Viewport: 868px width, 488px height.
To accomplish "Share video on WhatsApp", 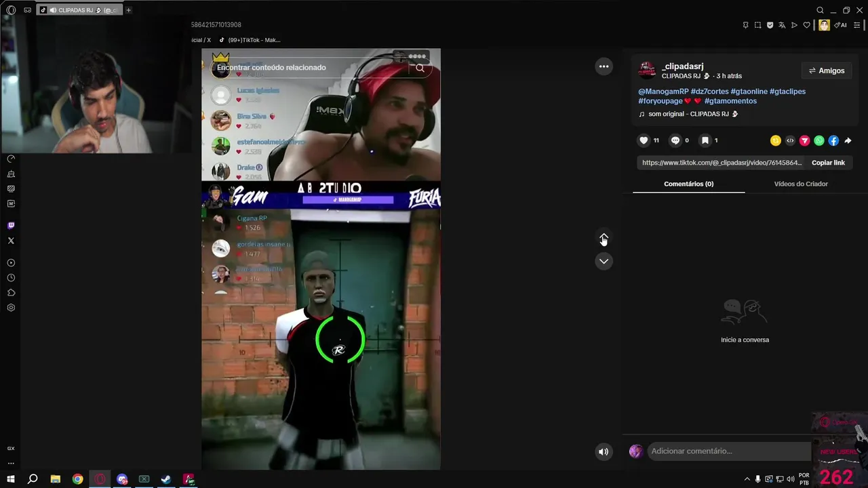I will (819, 140).
